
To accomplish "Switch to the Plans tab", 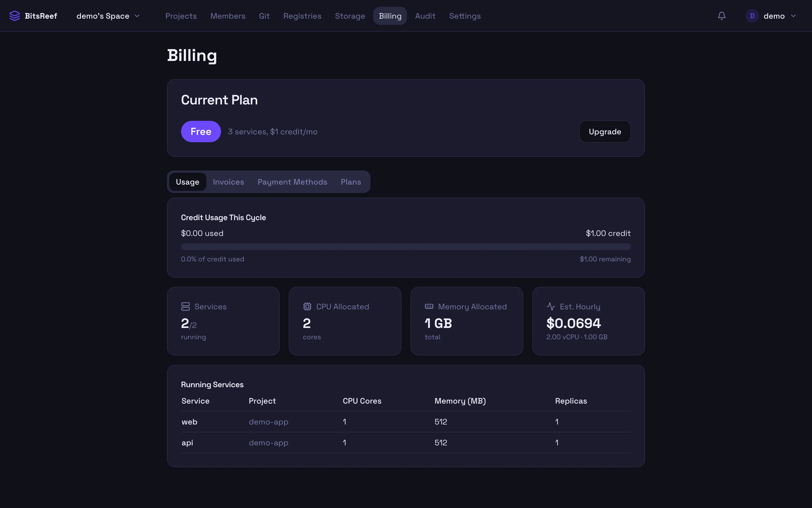I will pyautogui.click(x=351, y=182).
